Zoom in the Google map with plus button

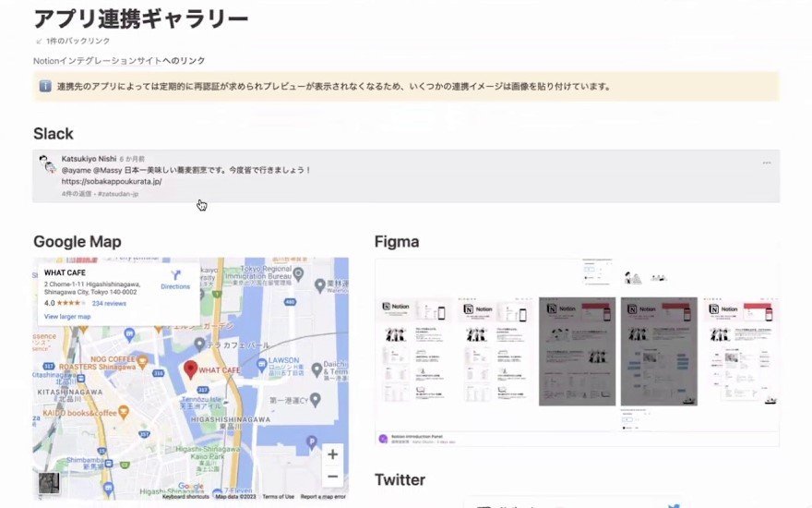click(332, 454)
